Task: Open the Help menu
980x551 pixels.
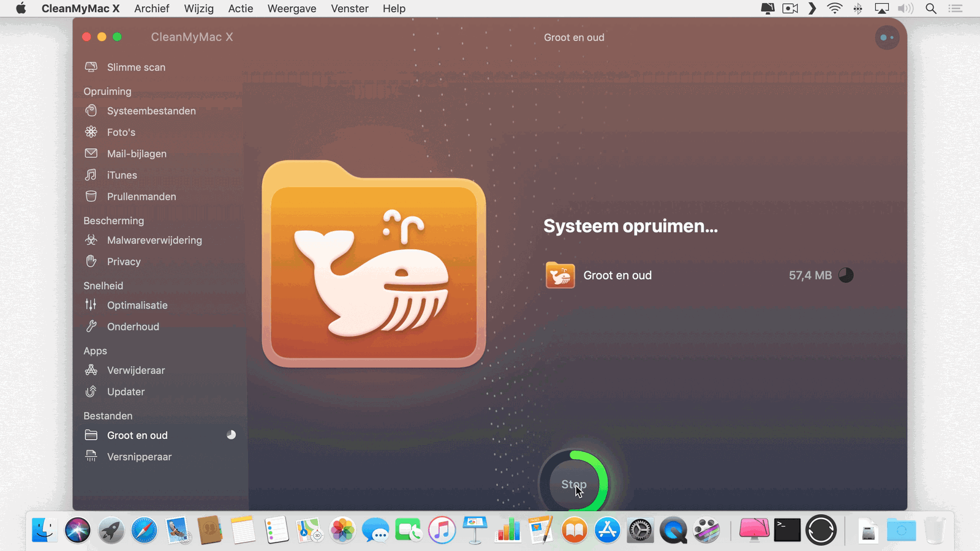Action: pyautogui.click(x=394, y=9)
